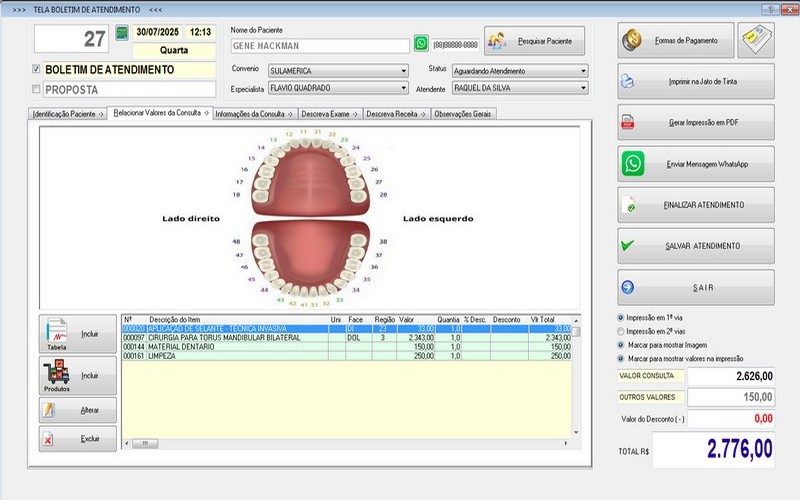This screenshot has height=500, width=800.
Task: Open the calculator icon next to number 27
Action: 122,33
